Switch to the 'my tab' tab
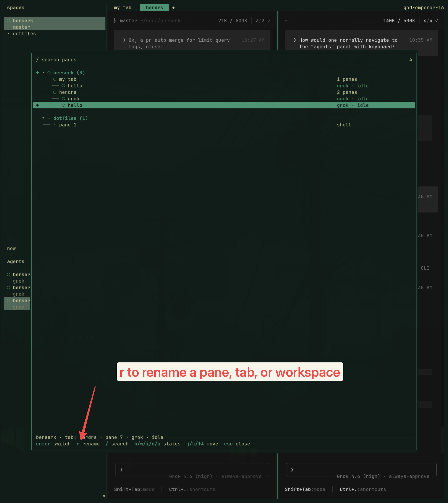Screen dimensions: 448x503 click(x=122, y=8)
